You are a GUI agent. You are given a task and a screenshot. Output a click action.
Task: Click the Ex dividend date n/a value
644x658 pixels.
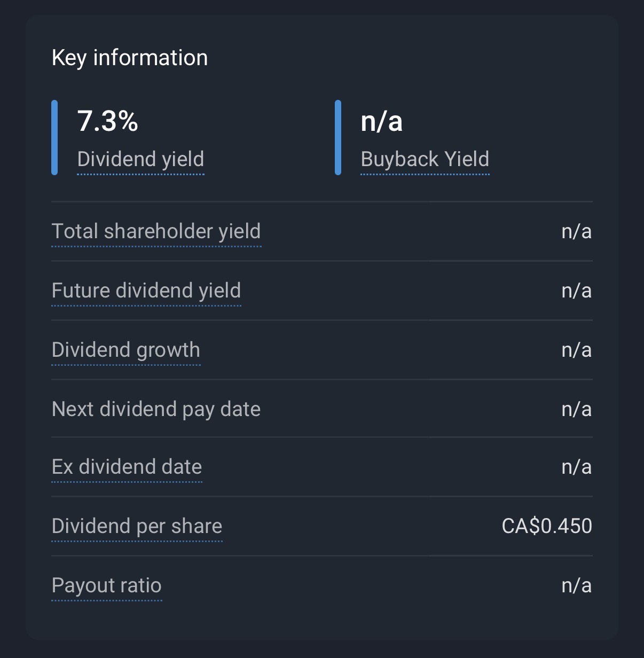coord(576,467)
